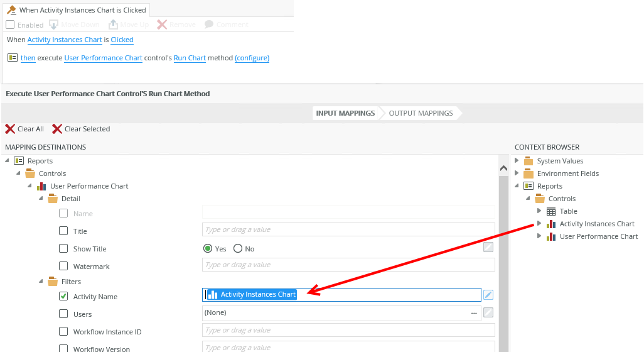This screenshot has height=352, width=644.
Task: Click User Performance Chart icon in Mapping Destinations
Action: pyautogui.click(x=41, y=186)
